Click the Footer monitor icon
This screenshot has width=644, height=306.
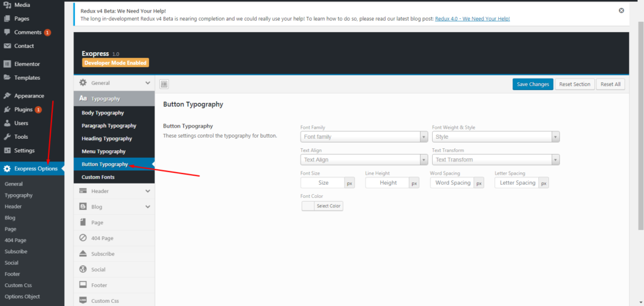[83, 285]
